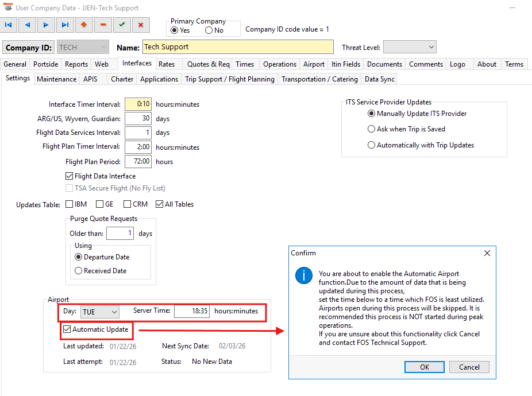Jump to last record icon

click(x=65, y=25)
